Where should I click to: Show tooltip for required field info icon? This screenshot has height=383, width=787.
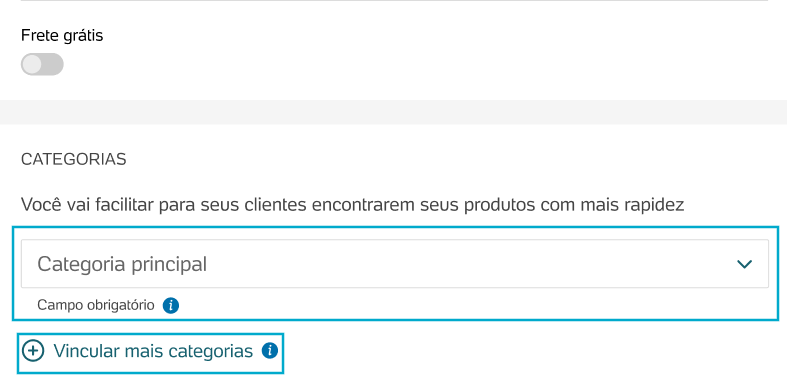[171, 305]
